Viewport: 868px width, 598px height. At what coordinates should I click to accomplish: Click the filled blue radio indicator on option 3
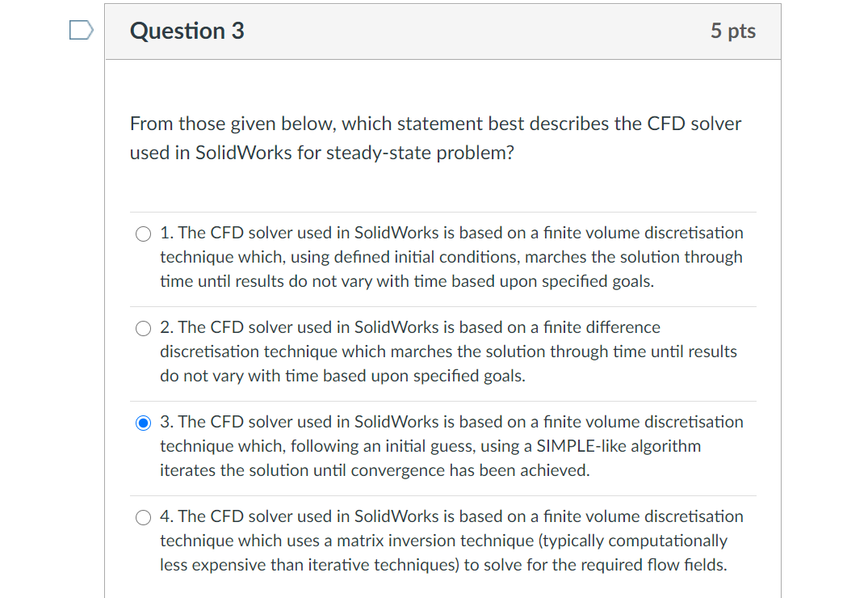coord(143,423)
